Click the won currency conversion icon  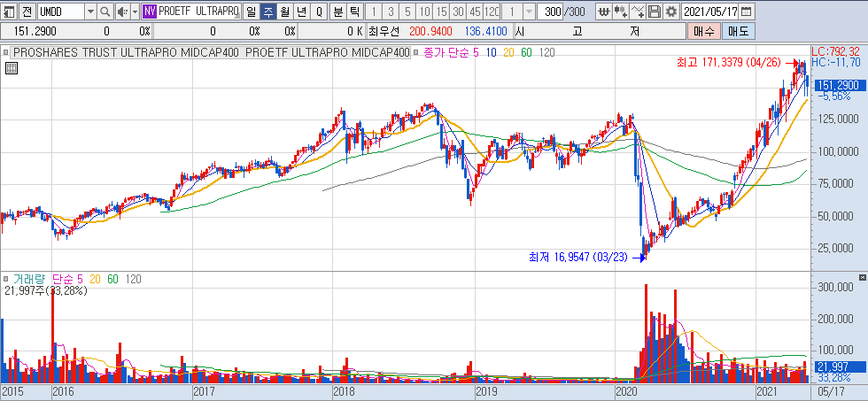[x=604, y=11]
